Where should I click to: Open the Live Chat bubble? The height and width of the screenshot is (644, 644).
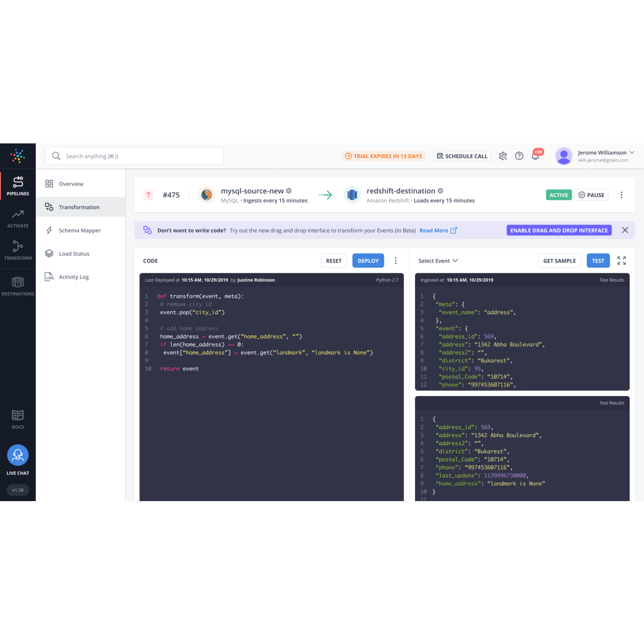tap(18, 455)
